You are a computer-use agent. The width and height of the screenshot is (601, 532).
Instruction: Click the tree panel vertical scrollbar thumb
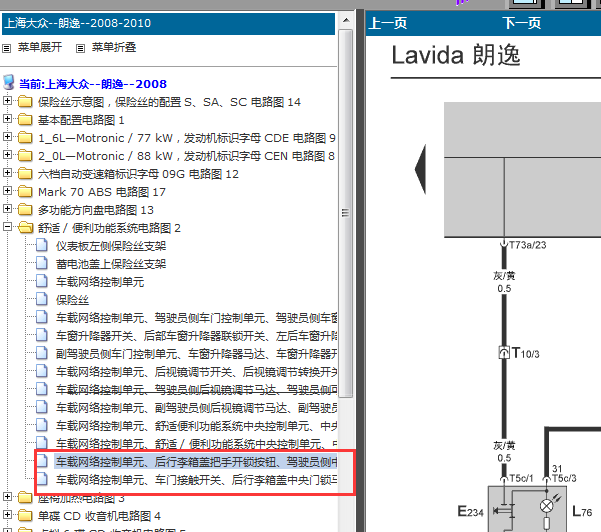(346, 213)
